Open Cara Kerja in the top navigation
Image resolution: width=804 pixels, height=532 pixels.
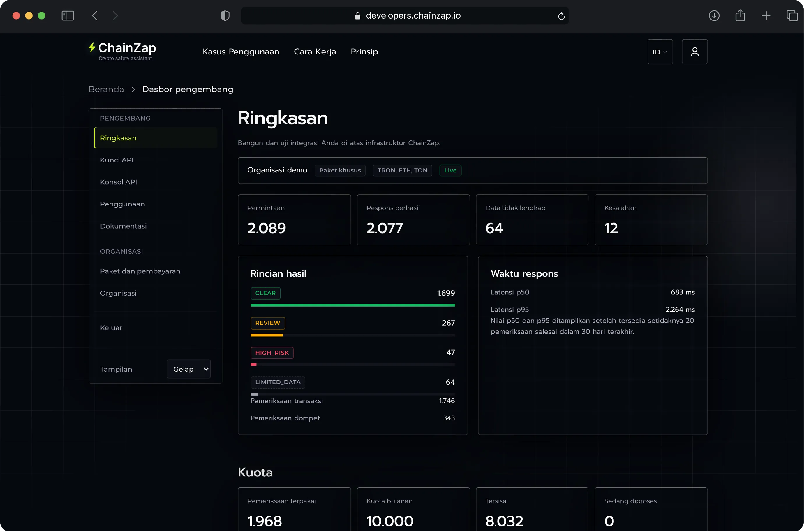tap(315, 52)
